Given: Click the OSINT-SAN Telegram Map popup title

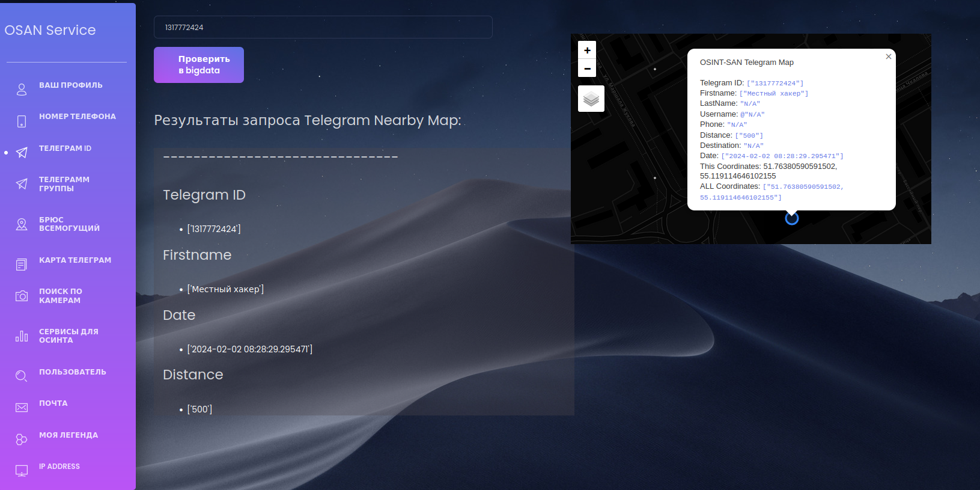Looking at the screenshot, I should click(x=747, y=63).
